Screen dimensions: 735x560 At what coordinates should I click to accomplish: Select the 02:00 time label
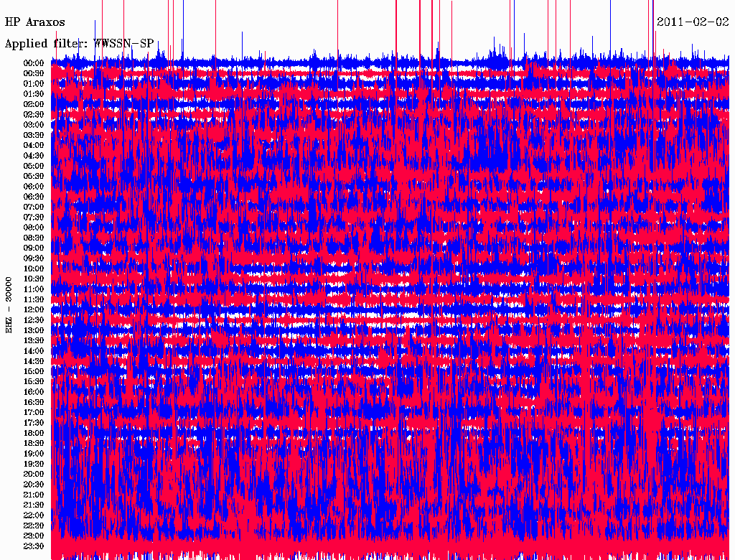[34, 104]
